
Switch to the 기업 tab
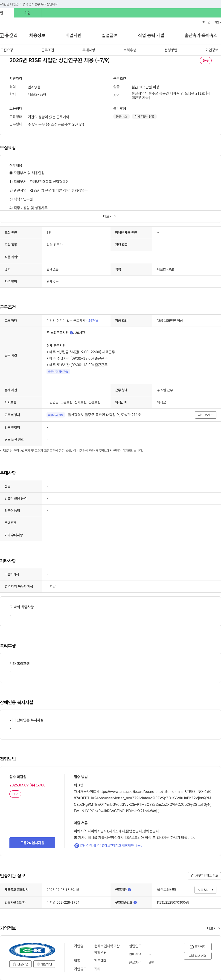pos(27,13)
